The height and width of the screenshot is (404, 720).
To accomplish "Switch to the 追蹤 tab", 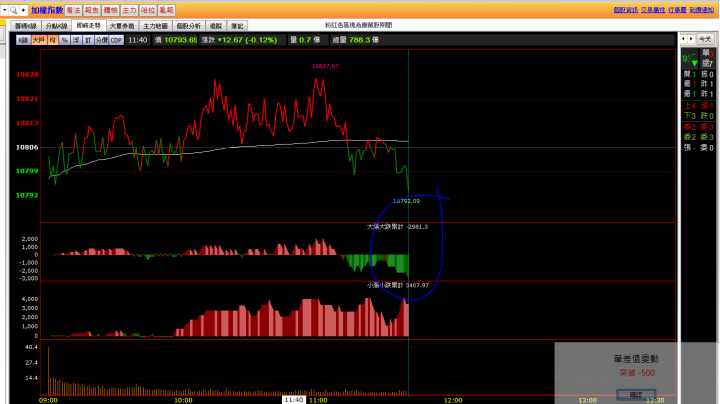I will [216, 26].
